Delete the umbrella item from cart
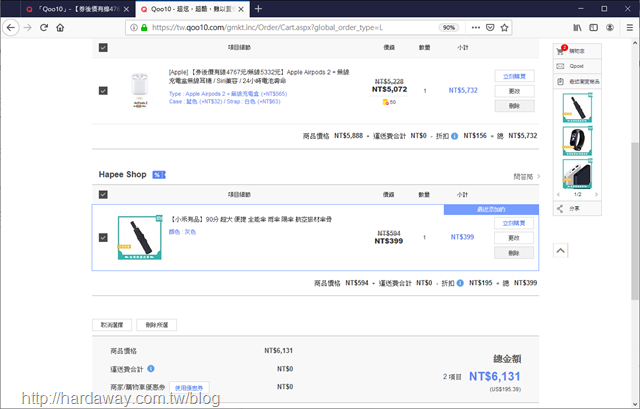 point(514,253)
